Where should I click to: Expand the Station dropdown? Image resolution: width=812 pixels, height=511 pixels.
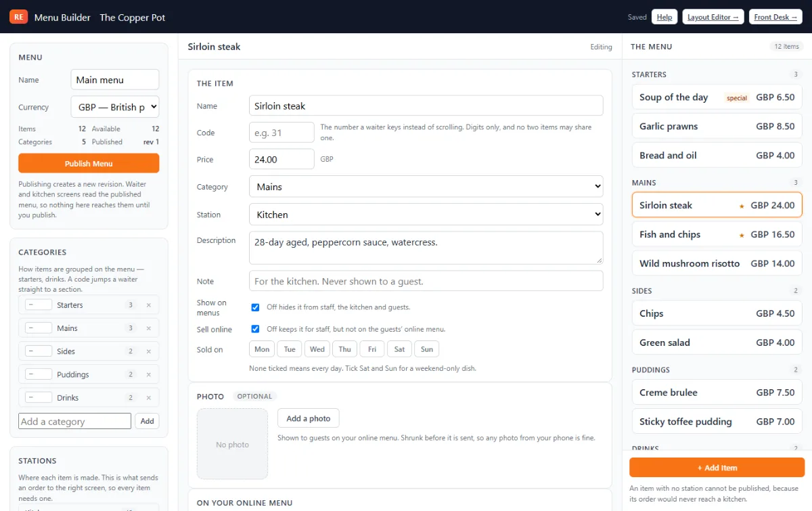click(426, 215)
